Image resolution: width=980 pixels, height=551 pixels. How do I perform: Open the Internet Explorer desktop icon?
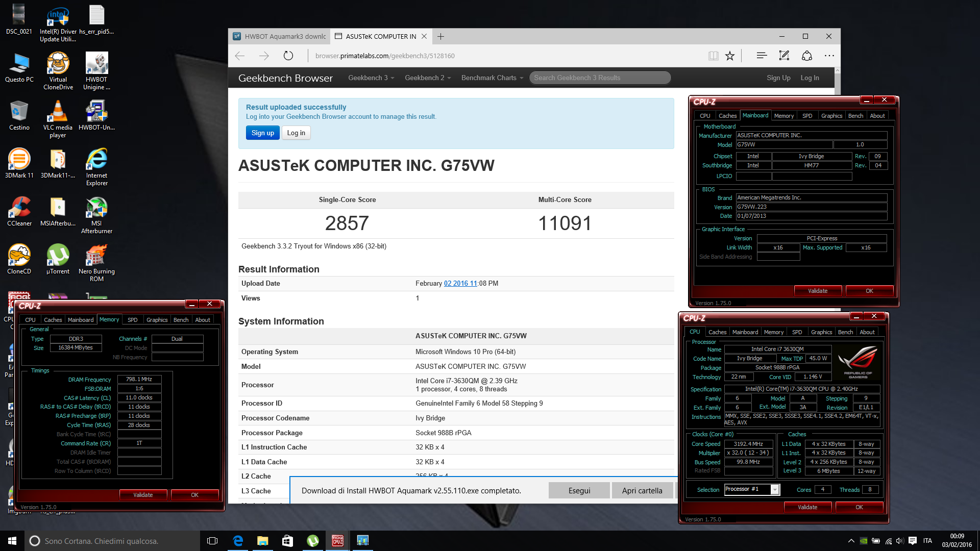tap(96, 167)
